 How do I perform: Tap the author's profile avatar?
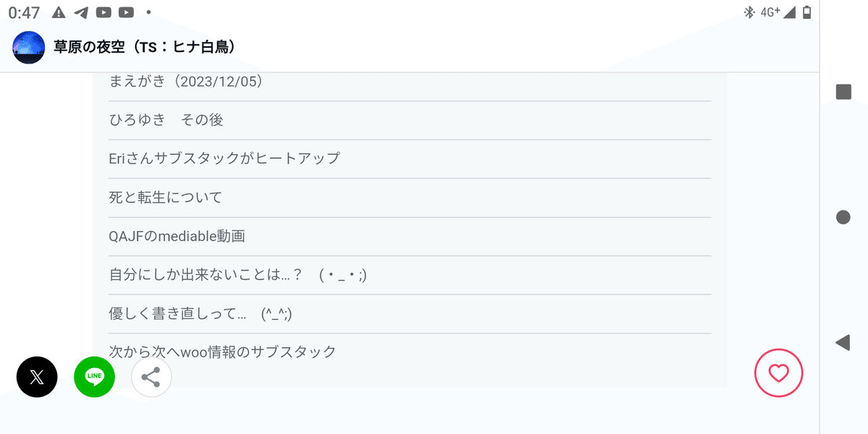[29, 47]
